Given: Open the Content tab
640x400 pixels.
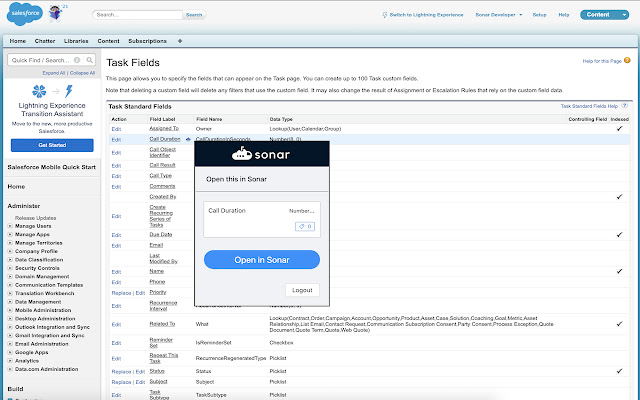Looking at the screenshot, I should 108,41.
